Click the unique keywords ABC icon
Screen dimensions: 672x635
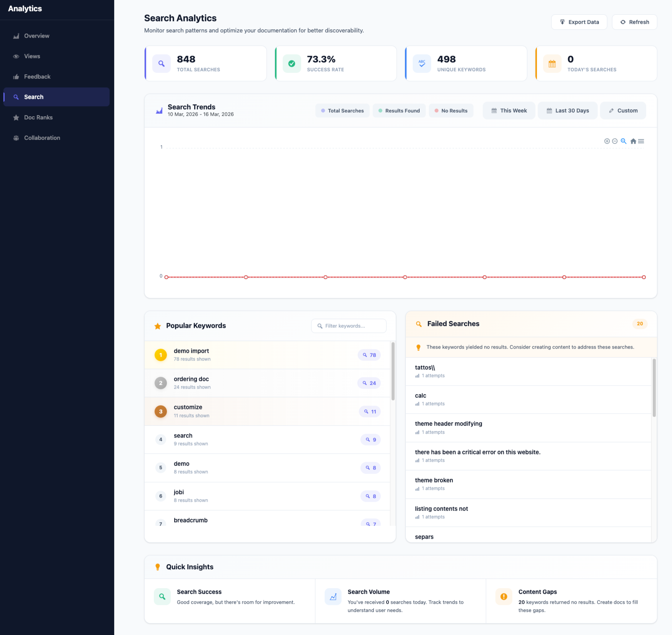(x=422, y=63)
